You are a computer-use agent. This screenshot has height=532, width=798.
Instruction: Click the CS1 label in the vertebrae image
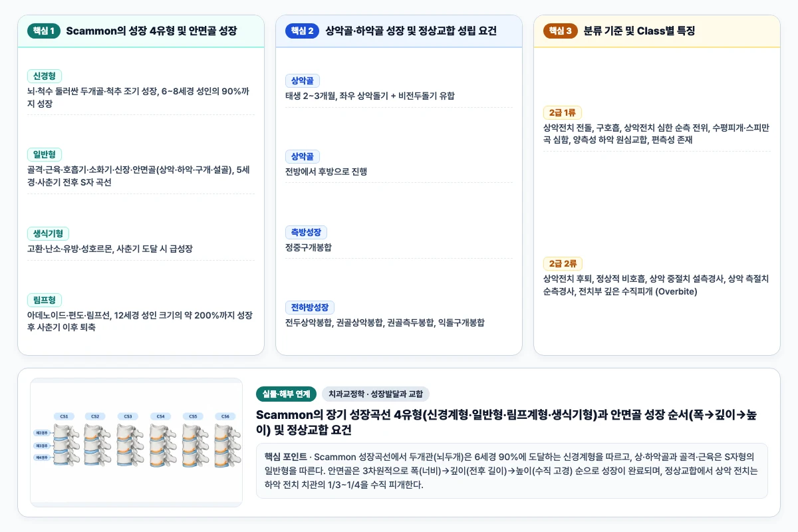[x=64, y=416]
